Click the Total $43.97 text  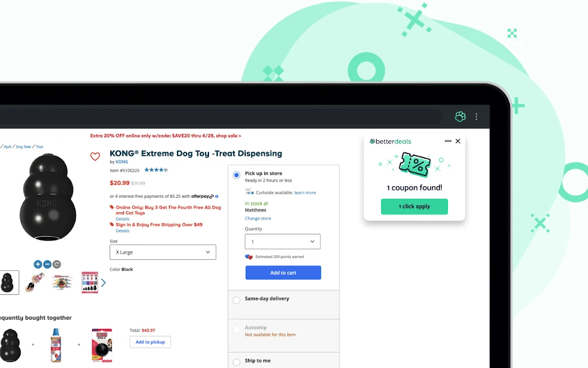point(142,331)
